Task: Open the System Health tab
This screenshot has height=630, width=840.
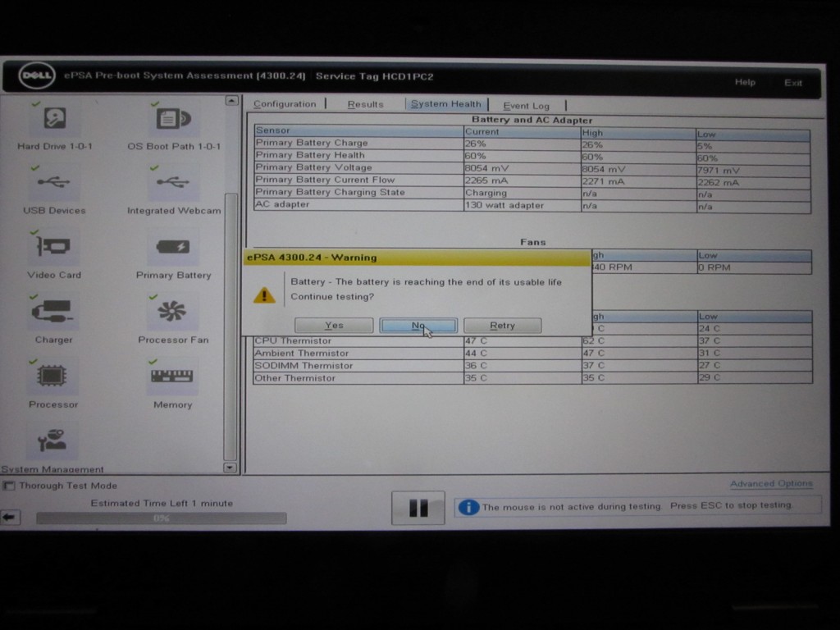Action: click(445, 104)
